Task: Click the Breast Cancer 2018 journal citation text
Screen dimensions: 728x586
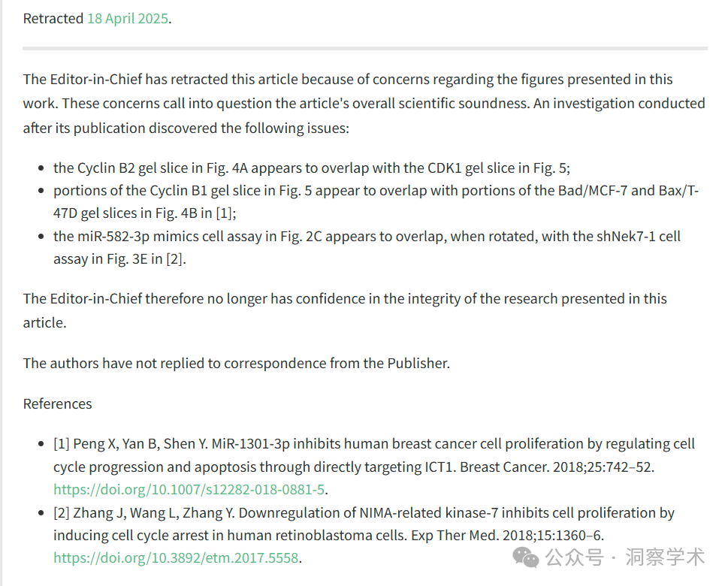Action: click(x=556, y=467)
